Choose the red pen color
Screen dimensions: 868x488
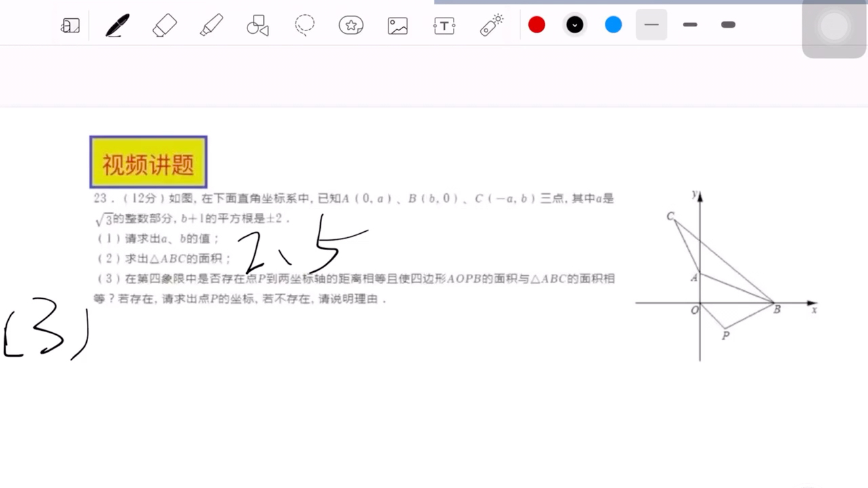click(x=536, y=25)
